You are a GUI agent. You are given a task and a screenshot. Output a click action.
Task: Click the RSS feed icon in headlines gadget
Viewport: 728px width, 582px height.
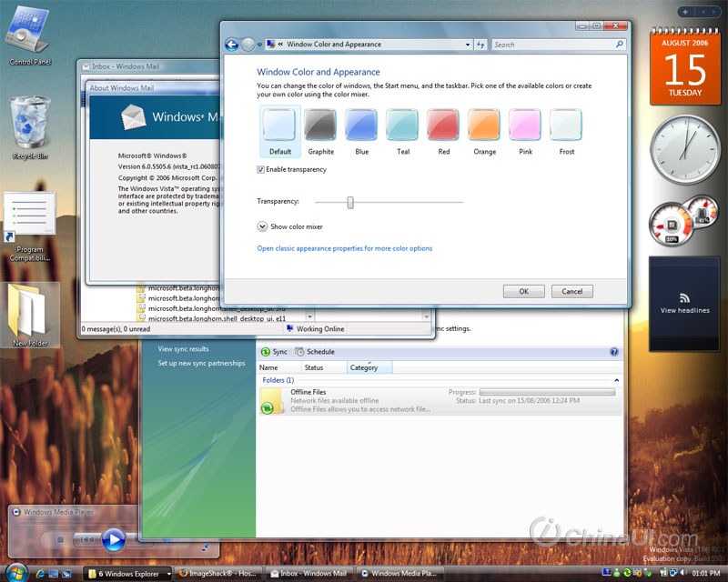[685, 298]
